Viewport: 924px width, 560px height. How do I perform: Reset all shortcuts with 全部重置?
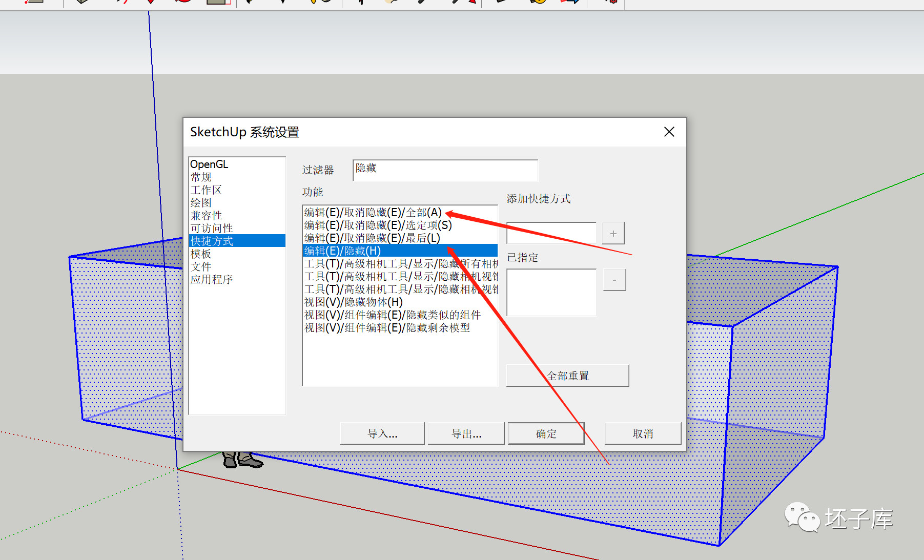(x=568, y=376)
